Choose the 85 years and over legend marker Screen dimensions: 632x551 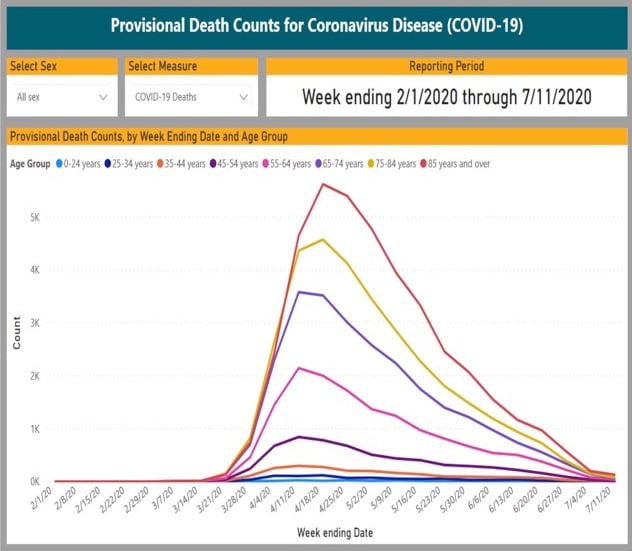[424, 164]
